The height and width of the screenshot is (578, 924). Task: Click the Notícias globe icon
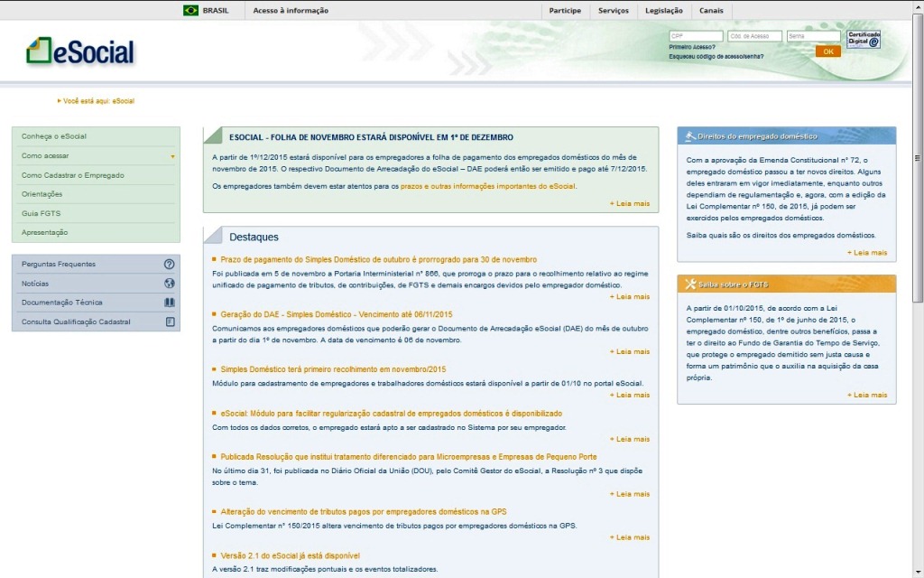[x=169, y=283]
